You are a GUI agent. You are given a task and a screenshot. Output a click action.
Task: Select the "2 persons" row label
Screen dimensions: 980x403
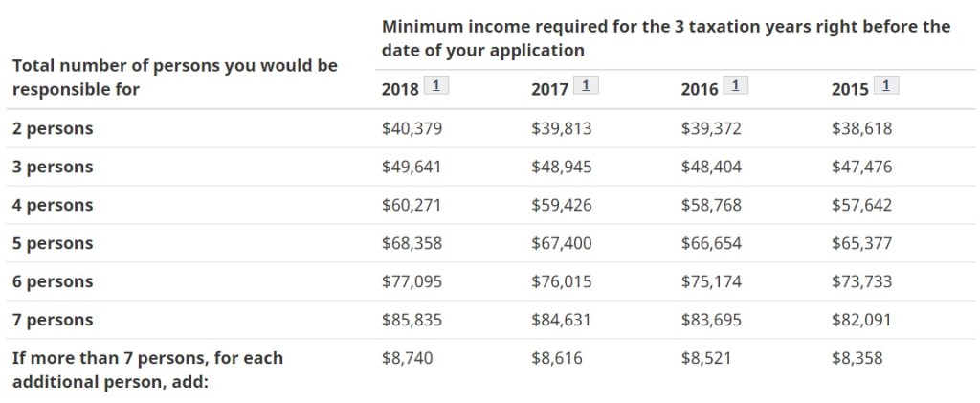click(x=53, y=128)
